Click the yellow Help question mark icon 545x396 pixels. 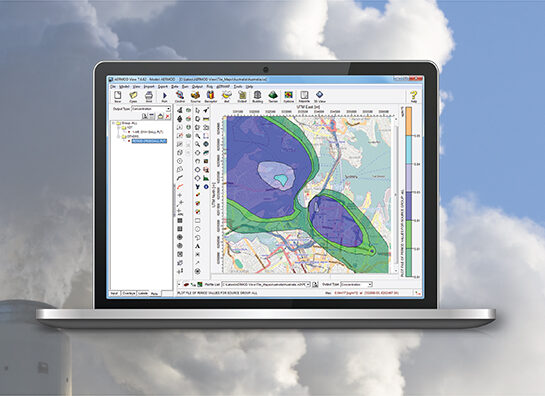pos(413,96)
